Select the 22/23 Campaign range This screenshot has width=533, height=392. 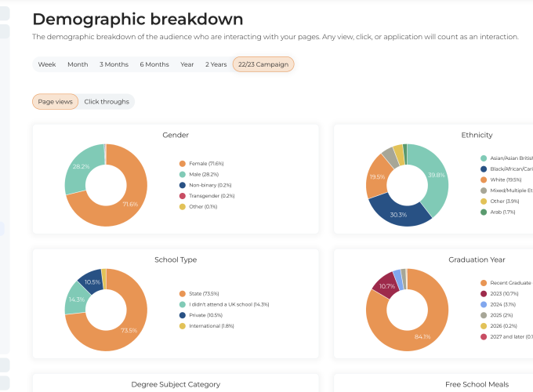point(263,64)
